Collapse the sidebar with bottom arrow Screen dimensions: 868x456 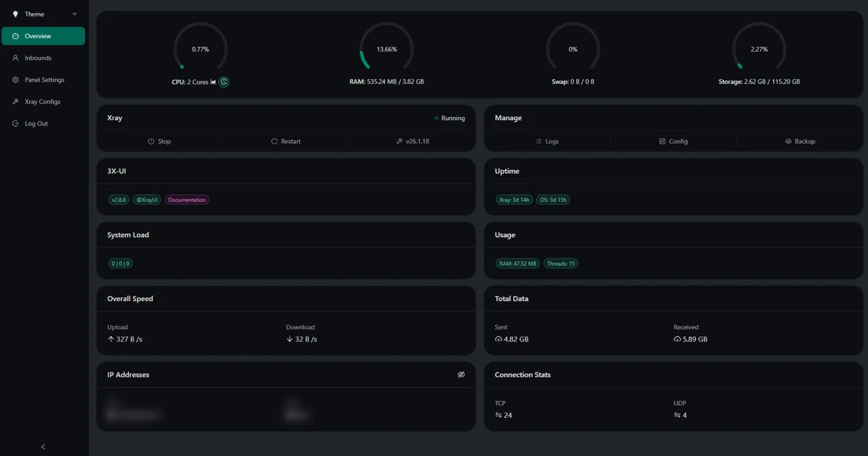(43, 446)
